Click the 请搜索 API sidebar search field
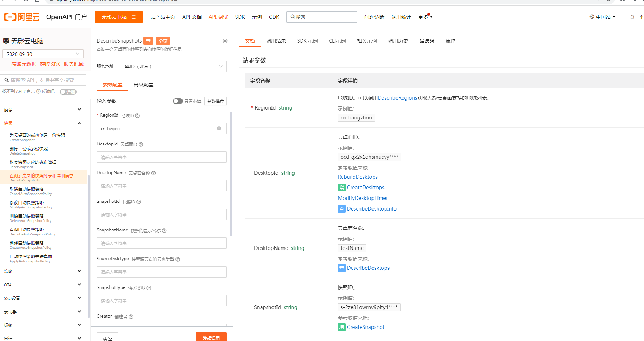 pos(43,80)
